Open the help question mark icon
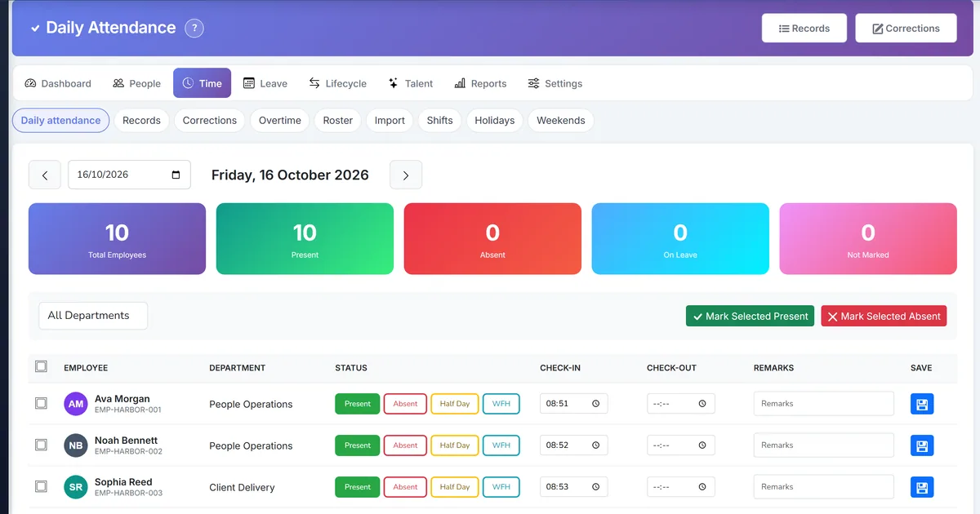 pos(194,28)
